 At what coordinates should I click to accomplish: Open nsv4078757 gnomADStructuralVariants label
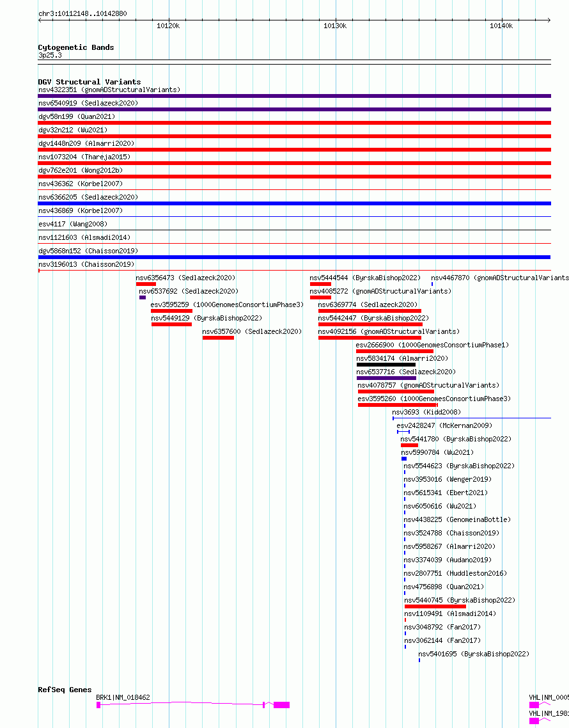(x=428, y=386)
